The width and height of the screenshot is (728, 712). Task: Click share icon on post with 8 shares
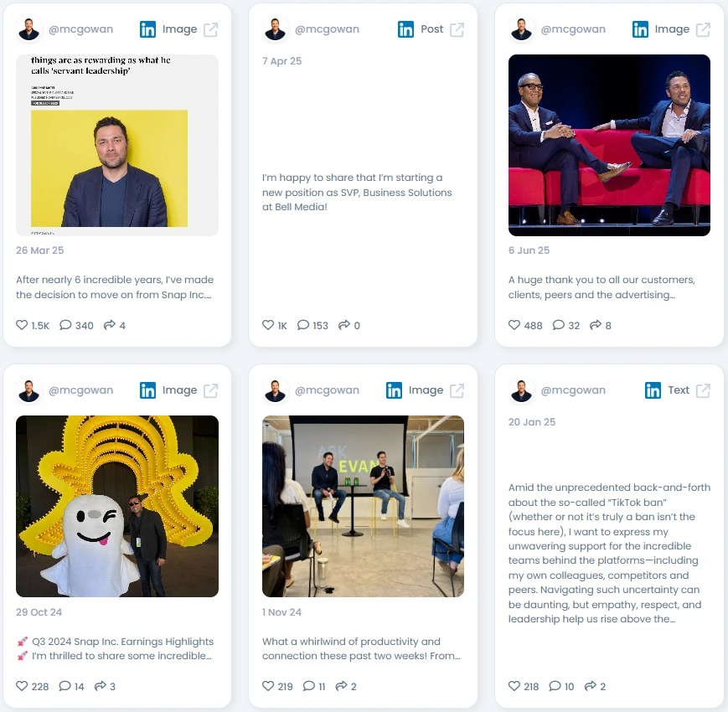(x=595, y=325)
